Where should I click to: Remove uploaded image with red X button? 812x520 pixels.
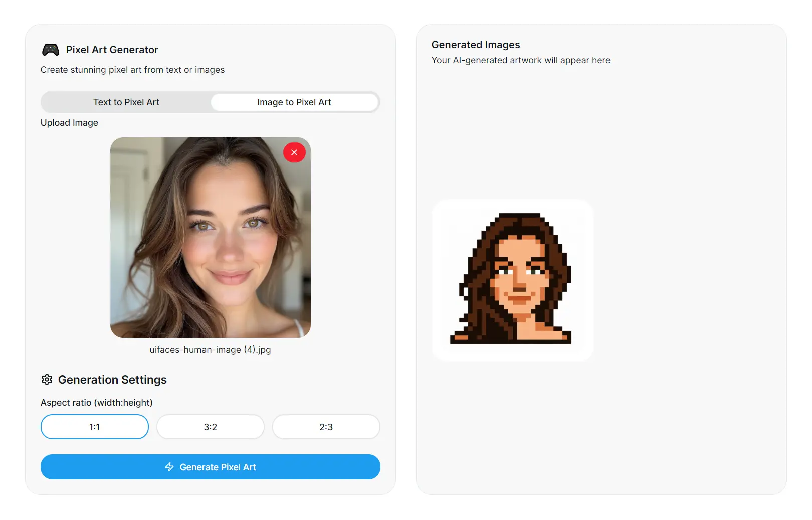coord(294,152)
